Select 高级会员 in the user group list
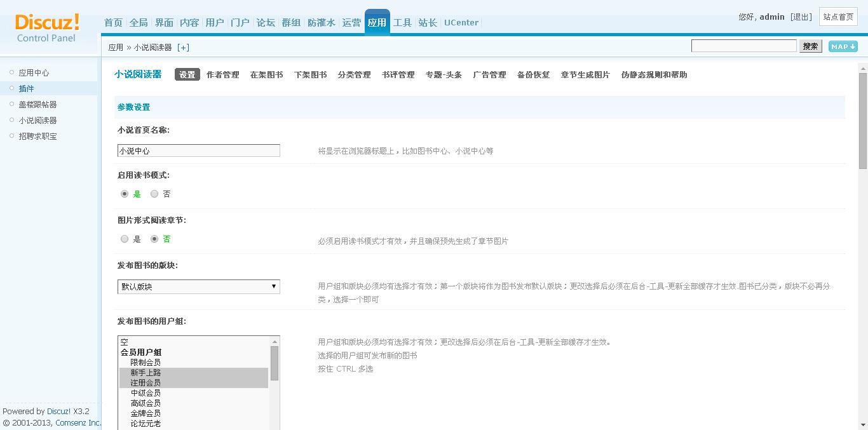Screen dimensions: 868x430 [194, 403]
